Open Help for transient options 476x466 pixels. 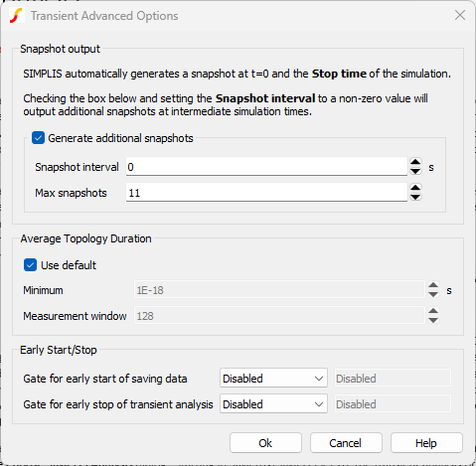coord(426,443)
